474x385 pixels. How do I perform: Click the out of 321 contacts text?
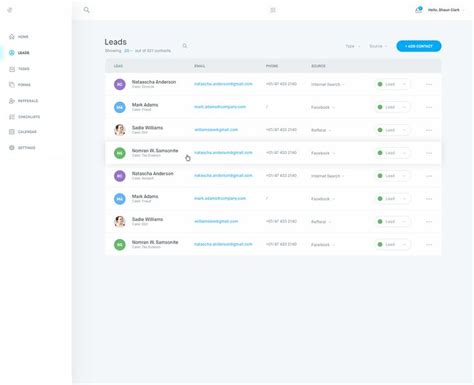153,51
